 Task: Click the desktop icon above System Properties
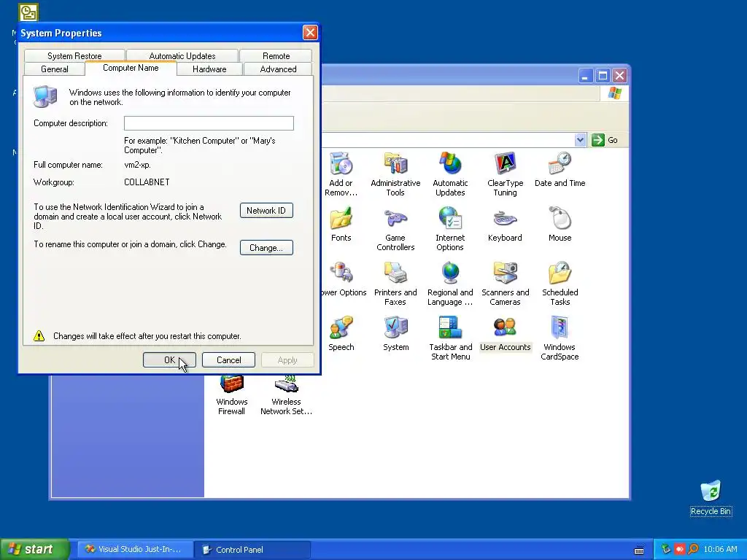(28, 12)
